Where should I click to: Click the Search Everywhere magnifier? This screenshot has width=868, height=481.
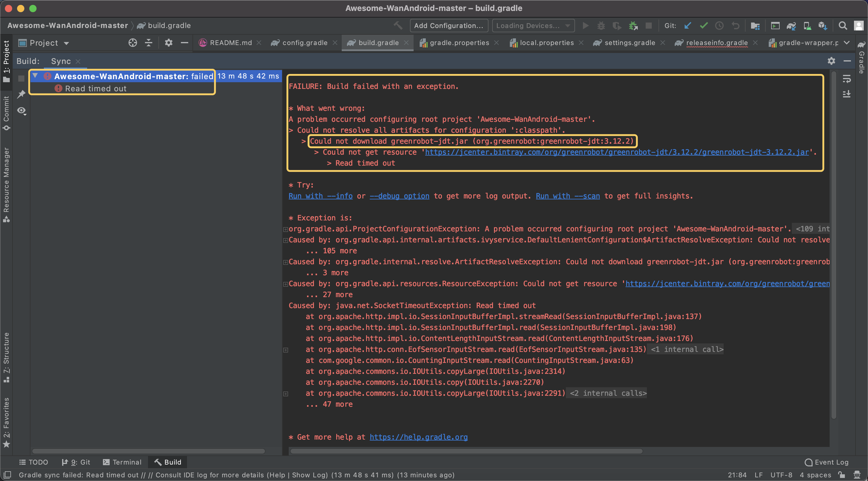point(843,26)
